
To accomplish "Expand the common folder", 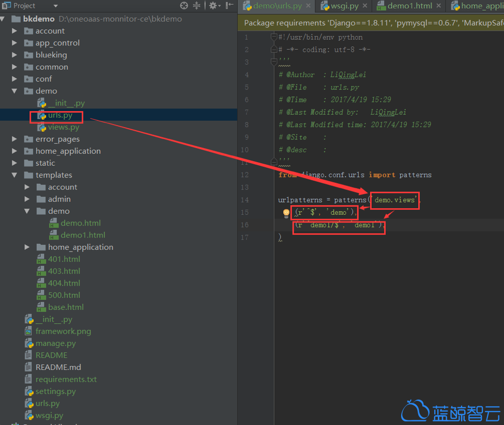I will click(14, 67).
